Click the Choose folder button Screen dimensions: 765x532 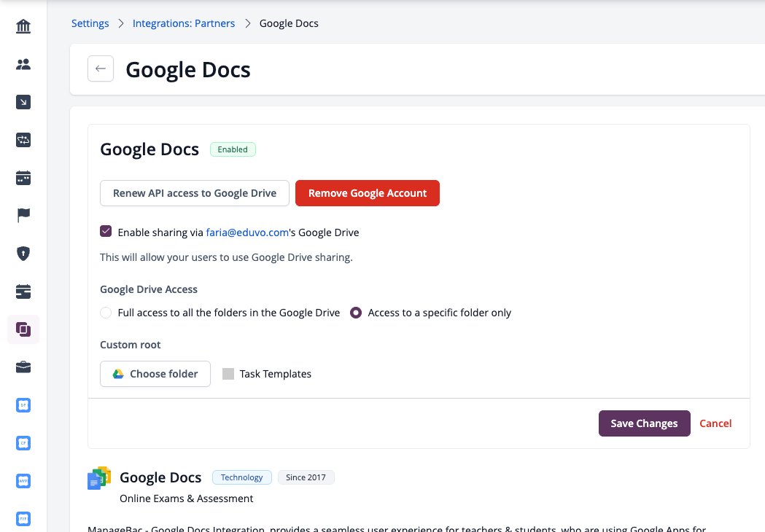155,374
